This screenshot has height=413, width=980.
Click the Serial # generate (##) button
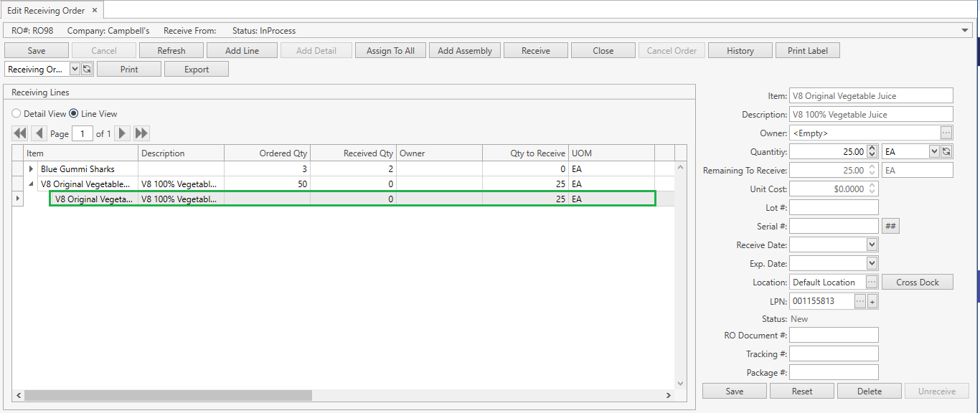tap(890, 227)
